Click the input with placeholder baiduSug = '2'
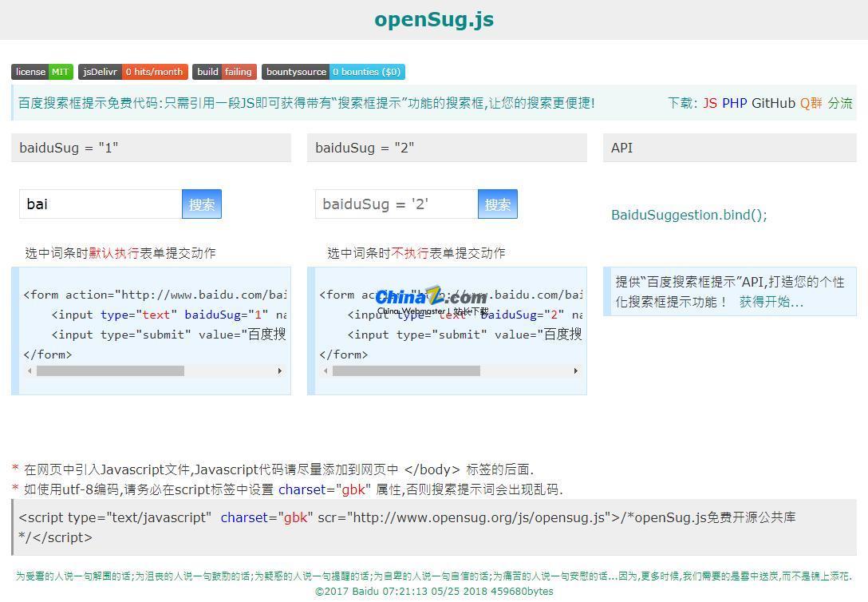Viewport: 868px width, 602px height. (395, 204)
